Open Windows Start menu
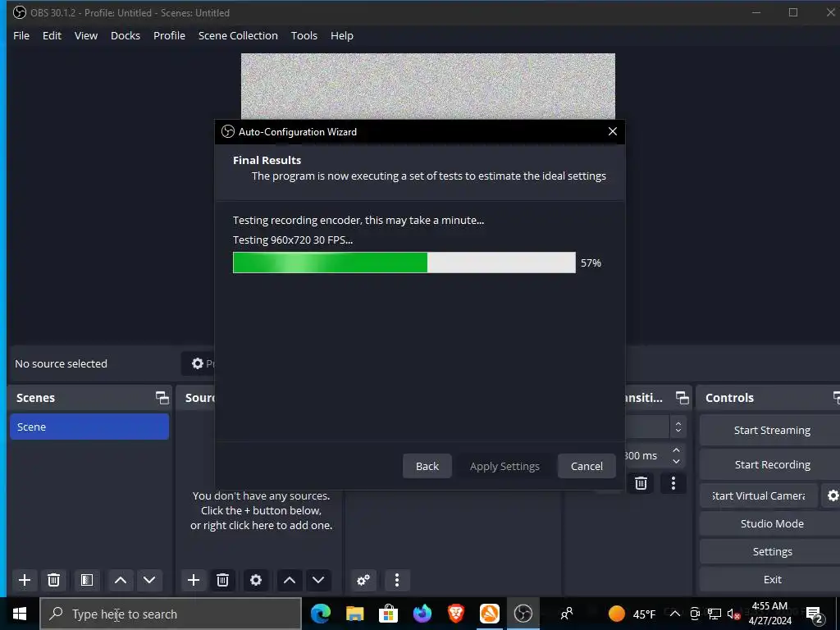Screen dimensions: 840x630 click(x=20, y=614)
